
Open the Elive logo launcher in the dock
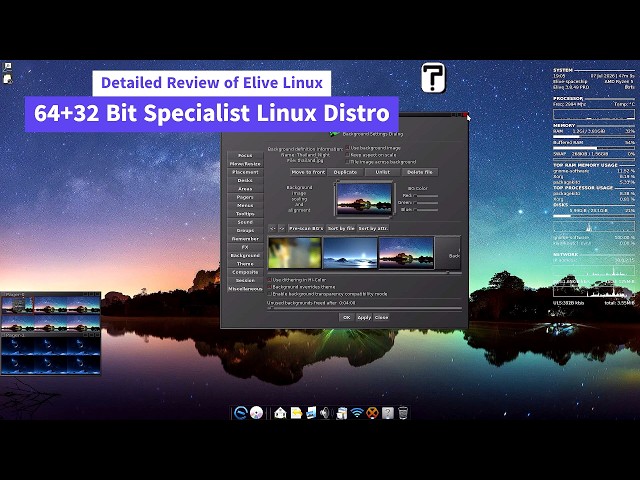coord(240,413)
